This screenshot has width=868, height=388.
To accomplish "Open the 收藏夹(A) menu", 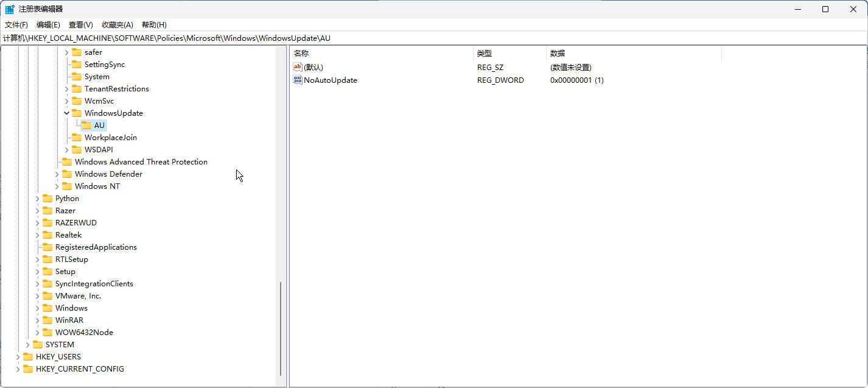I will click(117, 24).
